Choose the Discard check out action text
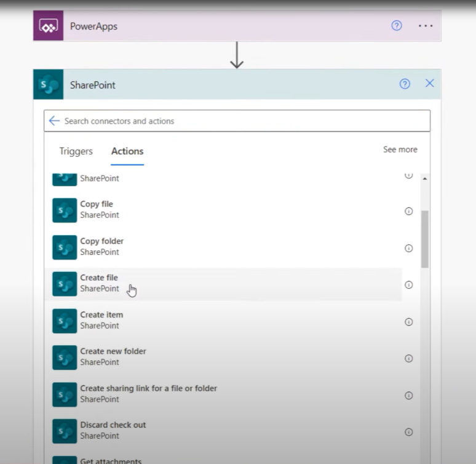 [x=113, y=425]
